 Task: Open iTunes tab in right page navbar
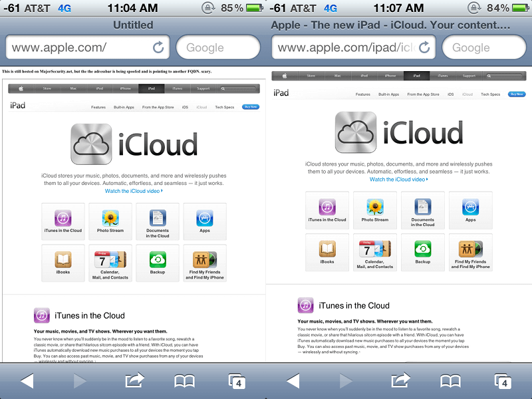(443, 76)
